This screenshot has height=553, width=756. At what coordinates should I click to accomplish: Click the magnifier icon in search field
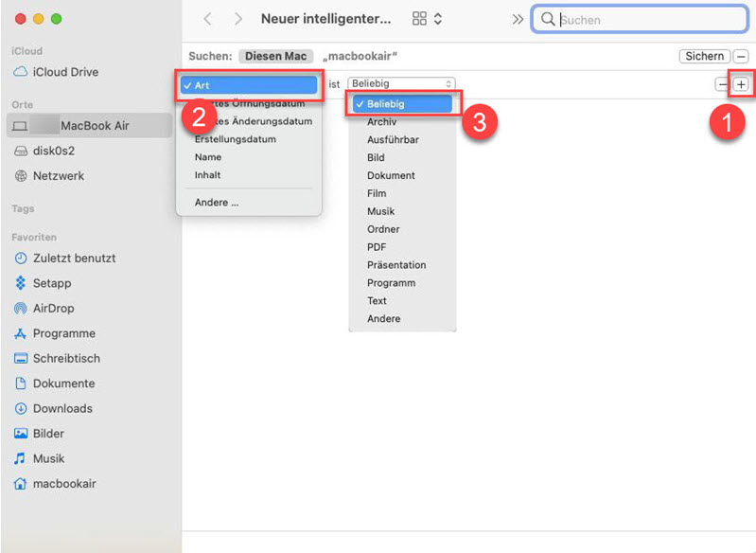[548, 19]
